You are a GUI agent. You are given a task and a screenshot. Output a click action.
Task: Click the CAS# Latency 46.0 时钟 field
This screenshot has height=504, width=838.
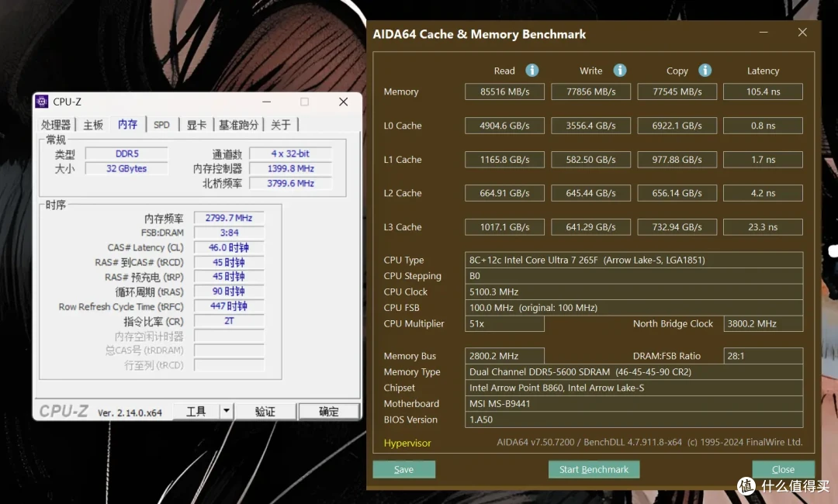pos(229,247)
